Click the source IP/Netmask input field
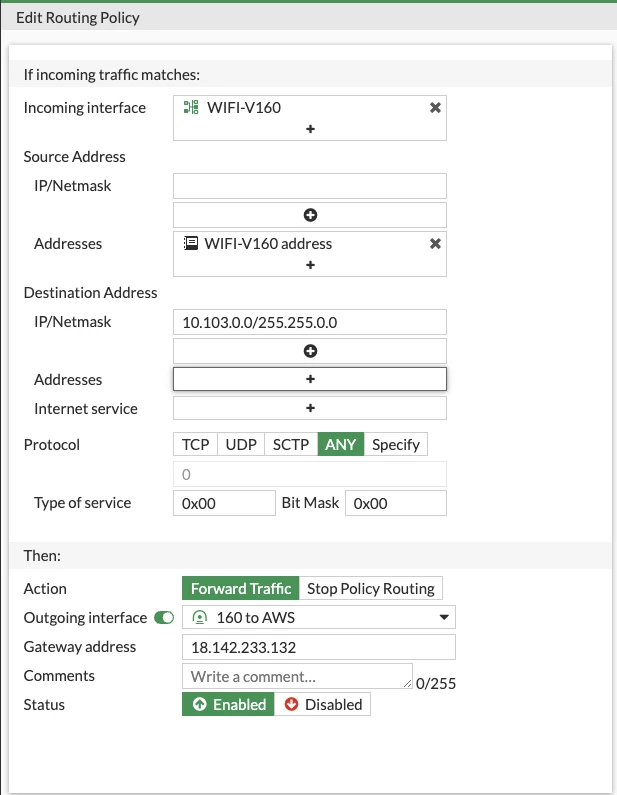This screenshot has width=617, height=795. pos(310,186)
